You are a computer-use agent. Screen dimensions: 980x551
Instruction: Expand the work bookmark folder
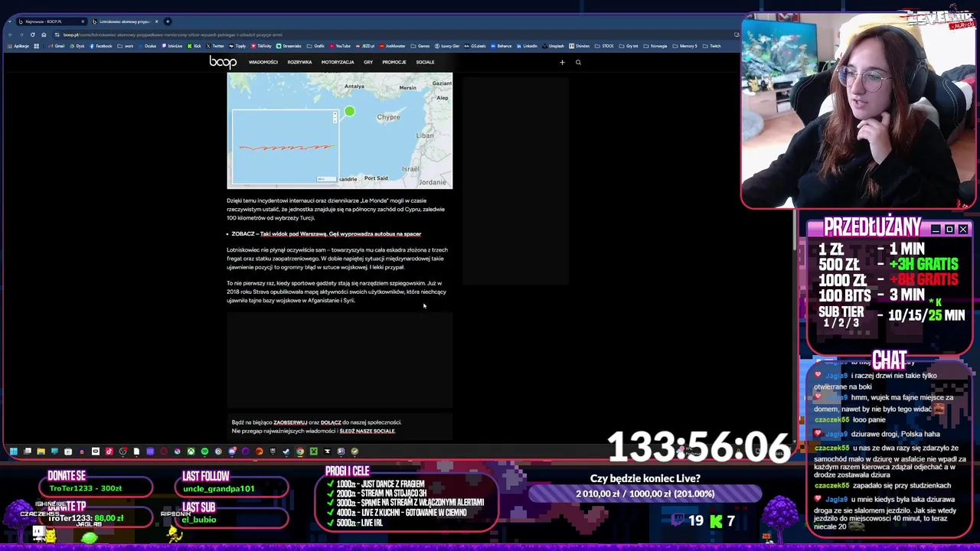[x=126, y=46]
